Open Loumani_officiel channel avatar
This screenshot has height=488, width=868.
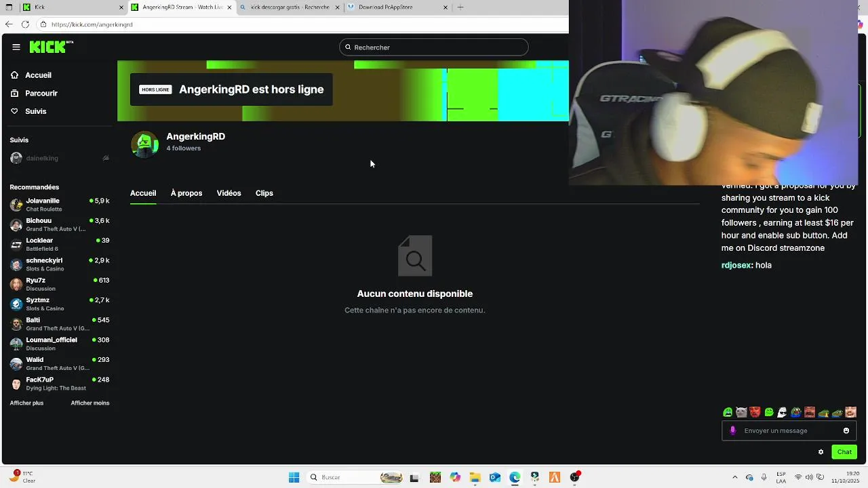[x=16, y=344]
